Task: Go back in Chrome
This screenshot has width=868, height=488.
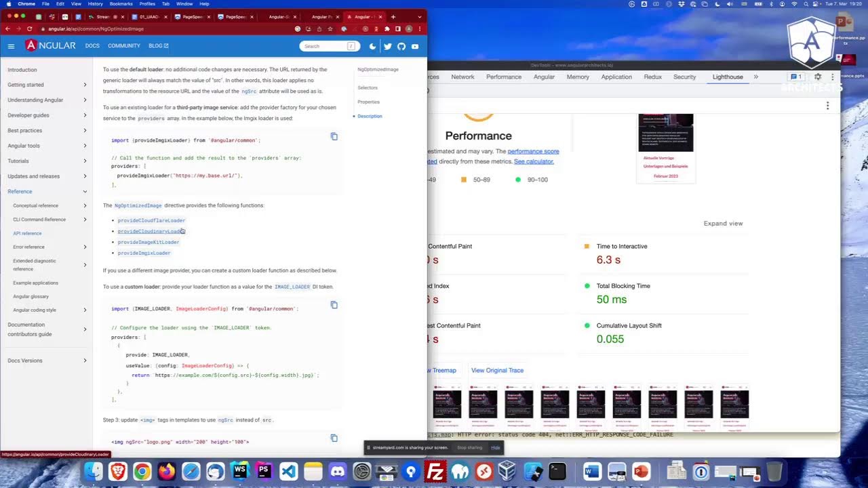Action: 6,28
